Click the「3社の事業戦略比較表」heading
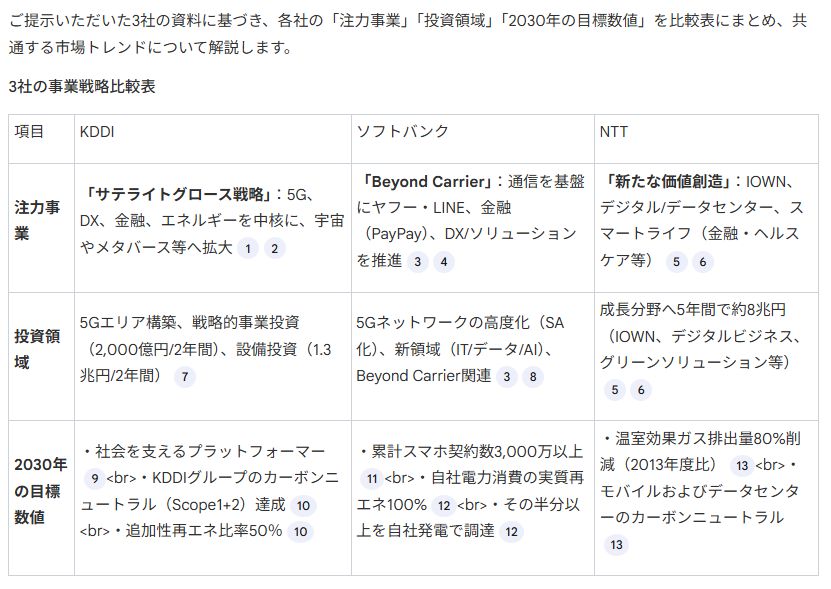This screenshot has height=589, width=831. (82, 86)
